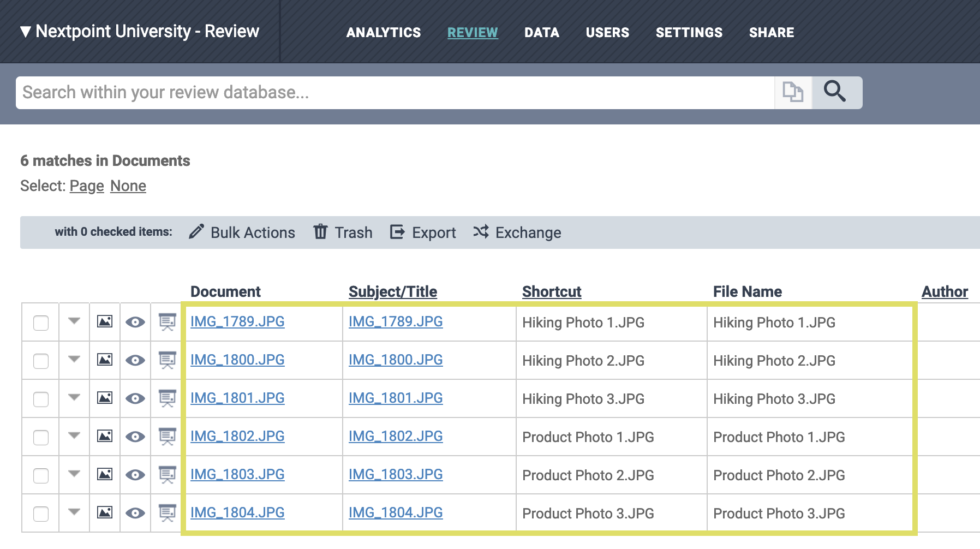Click Select Page link

(x=87, y=186)
